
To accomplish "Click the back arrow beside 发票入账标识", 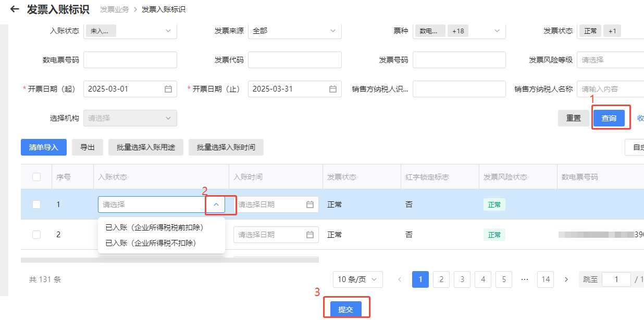I will (15, 9).
